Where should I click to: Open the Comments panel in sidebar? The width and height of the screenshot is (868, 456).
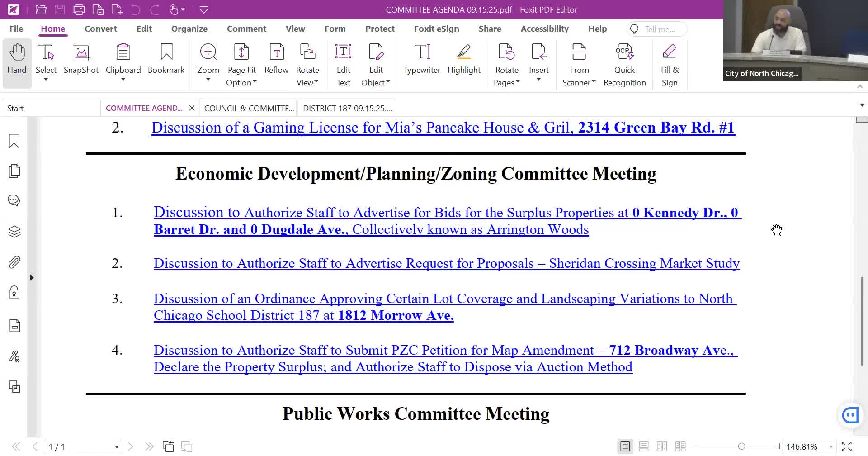click(14, 200)
